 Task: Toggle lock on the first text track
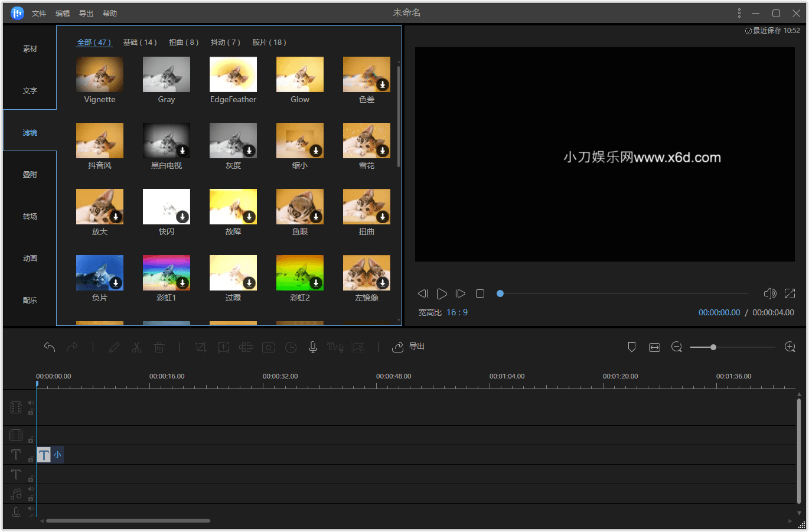point(31,459)
